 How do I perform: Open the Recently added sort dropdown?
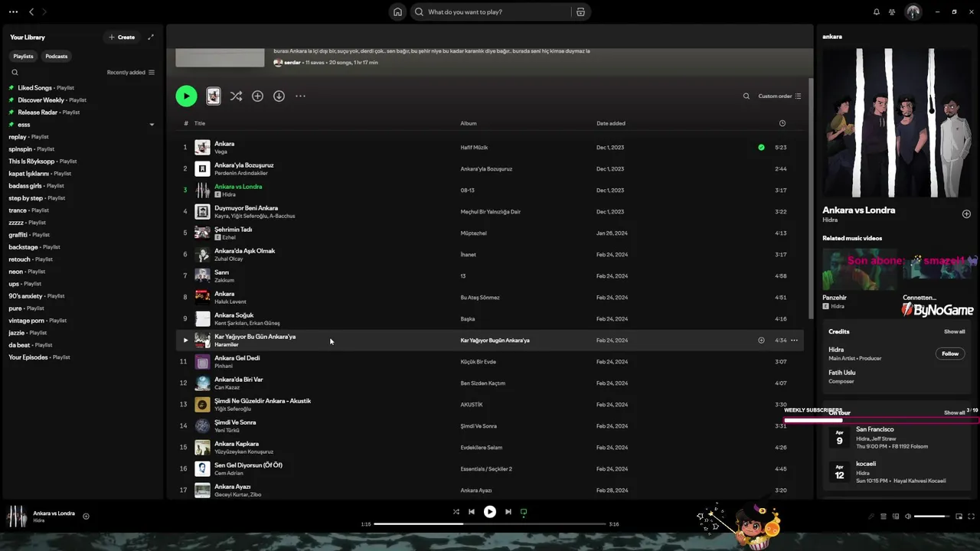pyautogui.click(x=130, y=73)
